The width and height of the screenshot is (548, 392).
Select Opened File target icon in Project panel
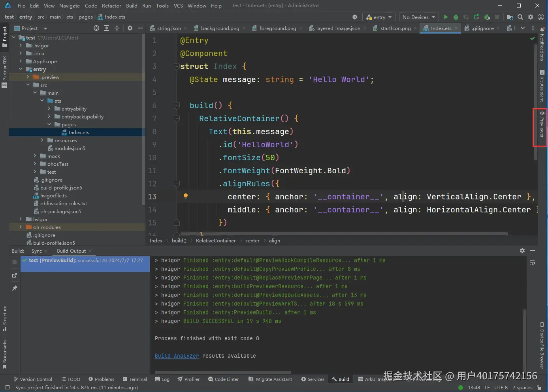tap(96, 28)
